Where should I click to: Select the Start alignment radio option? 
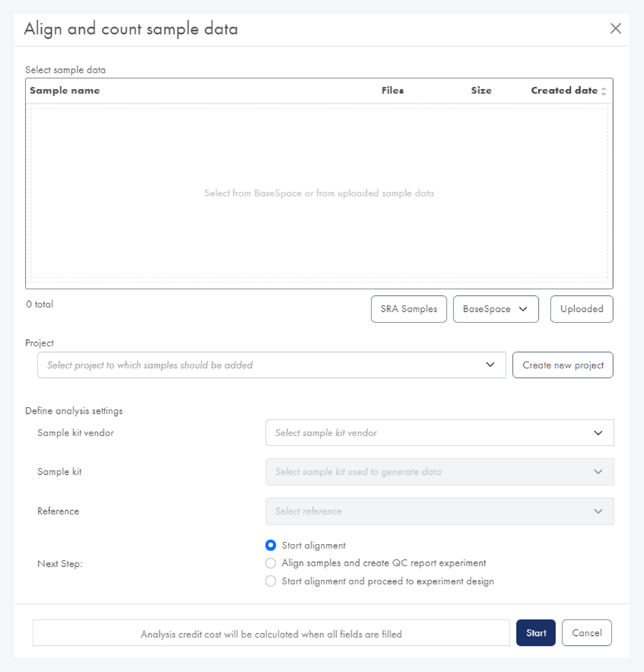(x=271, y=546)
